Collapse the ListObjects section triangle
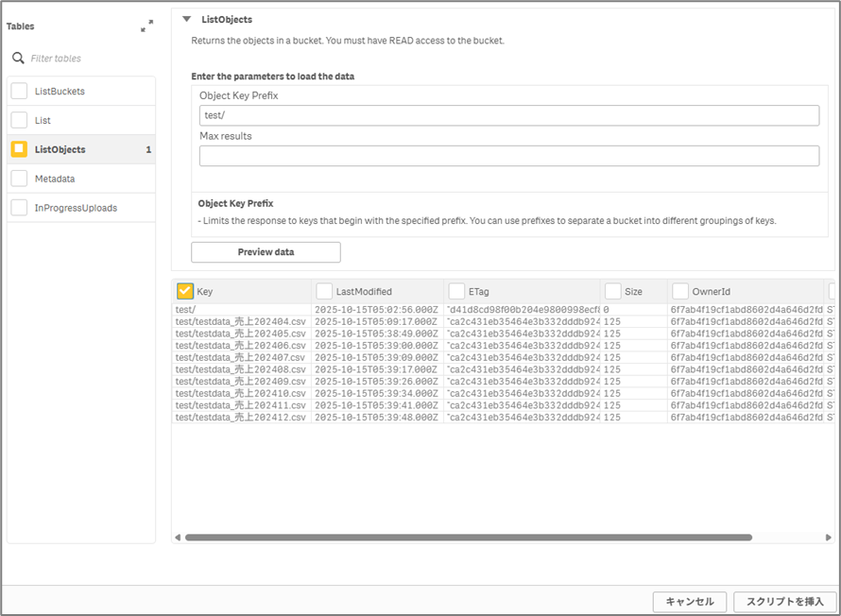This screenshot has height=616, width=841. tap(186, 19)
